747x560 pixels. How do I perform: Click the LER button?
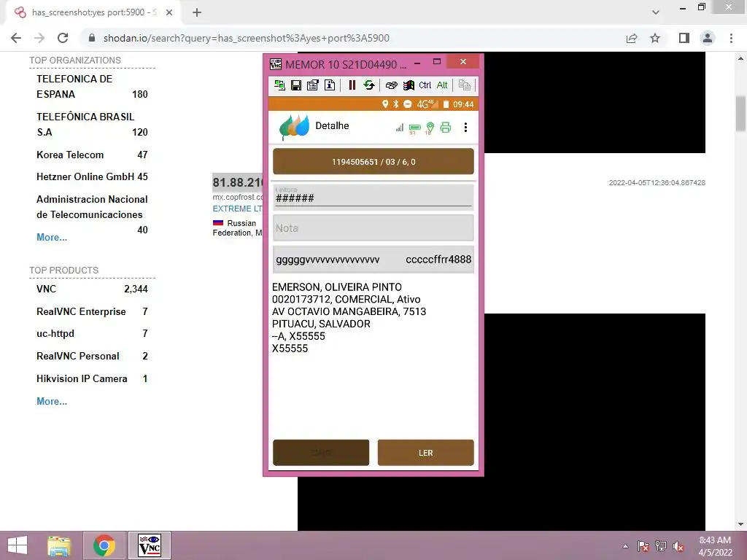tap(425, 452)
